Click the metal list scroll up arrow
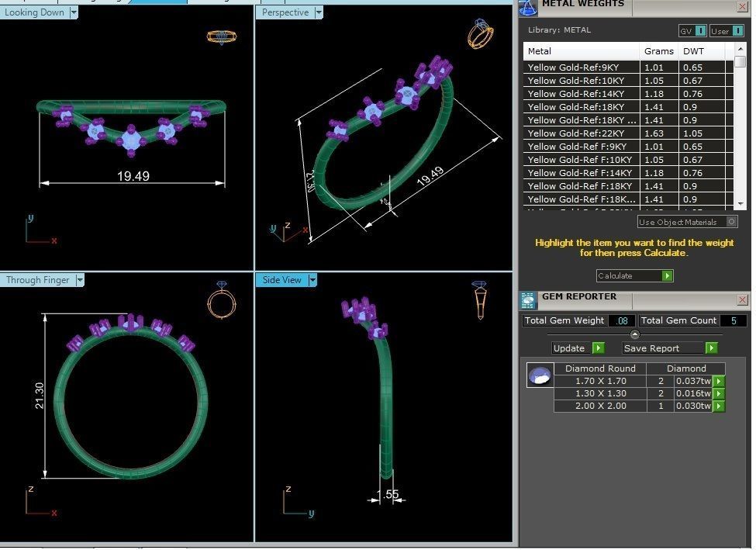This screenshot has height=550, width=756. click(740, 49)
